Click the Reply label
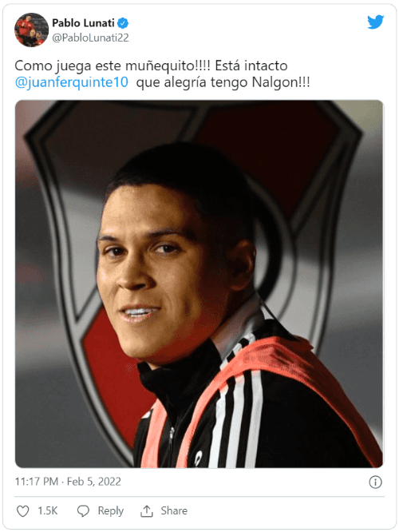399x532 pixels. tap(110, 511)
